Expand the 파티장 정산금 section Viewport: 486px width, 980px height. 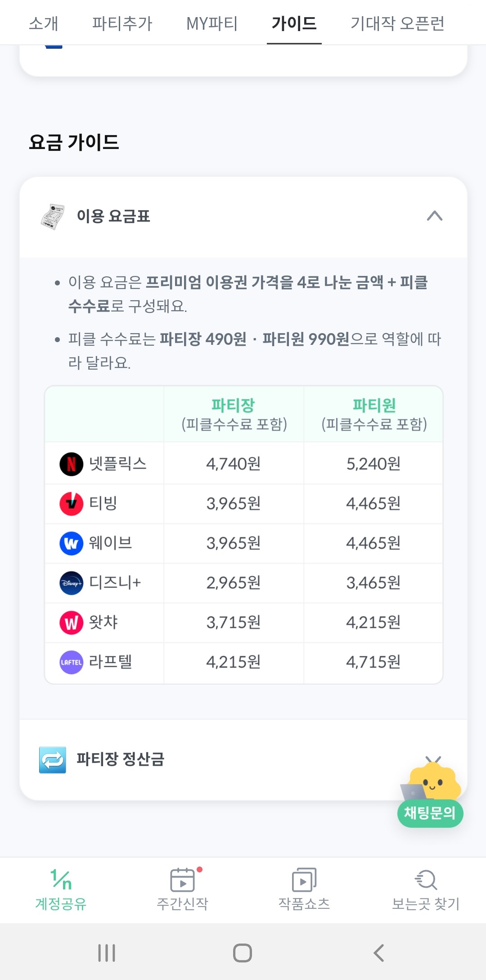pyautogui.click(x=434, y=759)
